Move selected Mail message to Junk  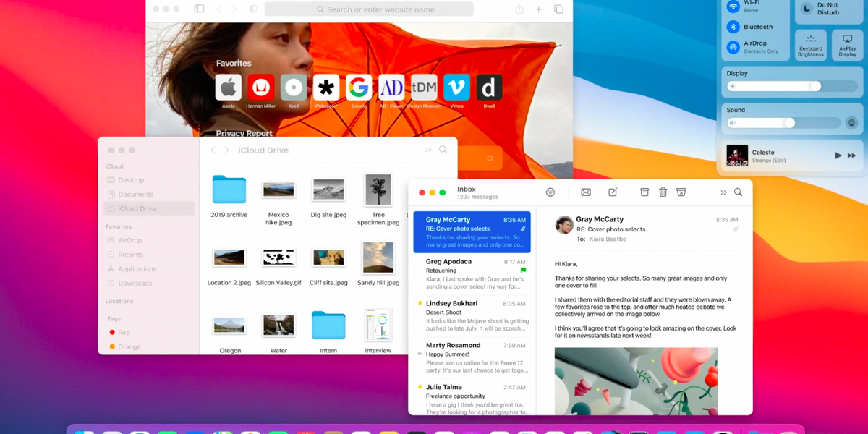[681, 192]
